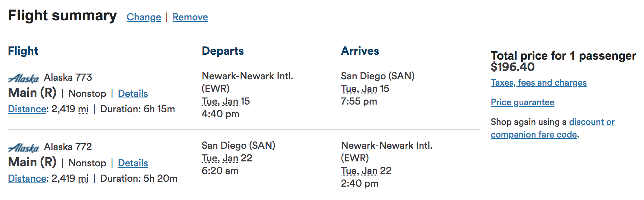
Task: Open Details for Alaska 772
Action: point(133,163)
